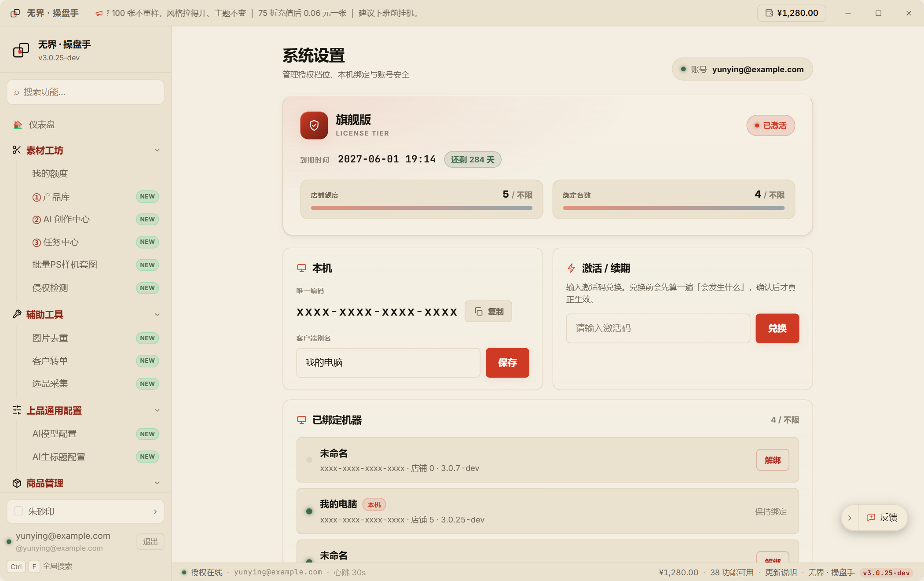
Task: Focus the 搜索功能 search field
Action: pos(85,92)
